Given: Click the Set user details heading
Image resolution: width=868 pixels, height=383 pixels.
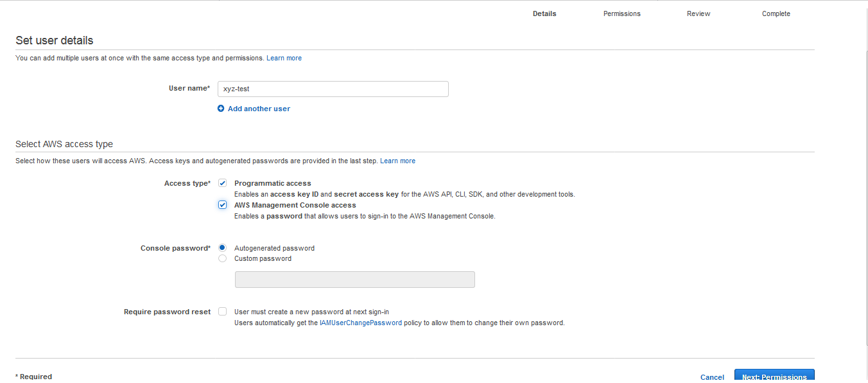Looking at the screenshot, I should [55, 40].
